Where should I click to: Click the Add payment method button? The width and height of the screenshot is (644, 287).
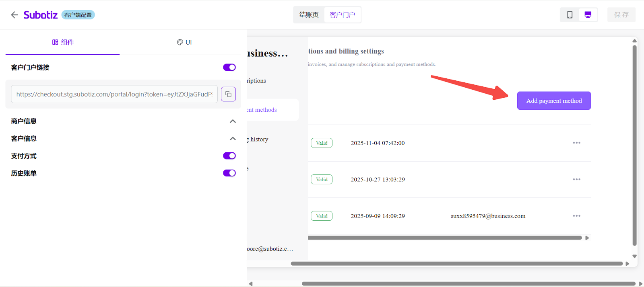553,101
